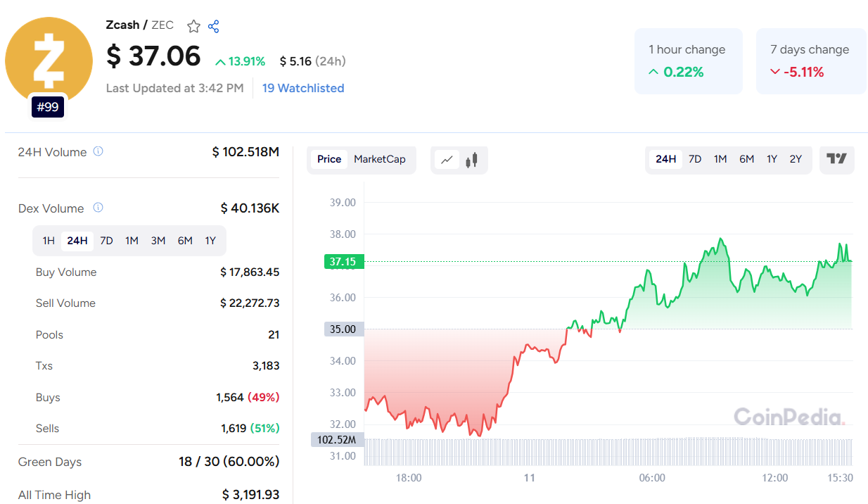The width and height of the screenshot is (868, 504).
Task: Click the Buy Volume $ 17,863.45 value
Action: [x=250, y=272]
